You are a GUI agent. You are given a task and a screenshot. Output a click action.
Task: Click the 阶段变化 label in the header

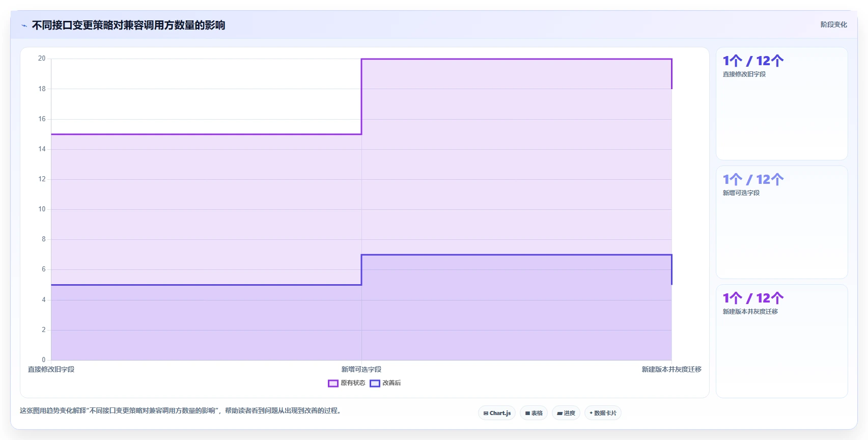[x=833, y=24]
